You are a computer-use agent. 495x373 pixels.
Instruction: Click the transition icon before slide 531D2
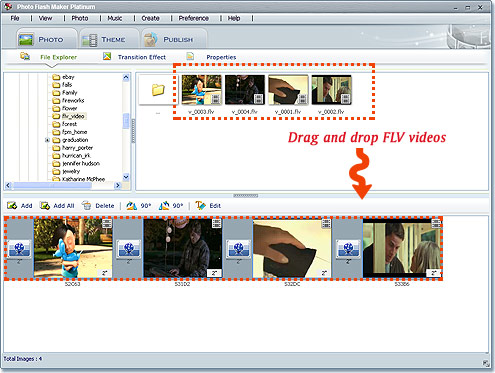pos(129,249)
